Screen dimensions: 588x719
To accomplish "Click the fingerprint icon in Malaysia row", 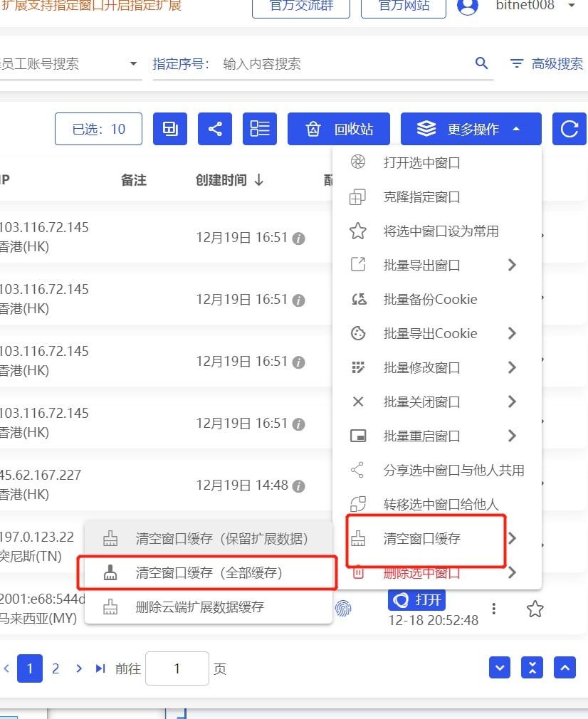I will (x=343, y=608).
